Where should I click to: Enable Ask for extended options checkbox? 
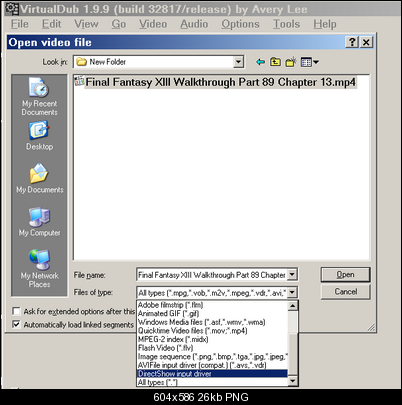tap(16, 311)
